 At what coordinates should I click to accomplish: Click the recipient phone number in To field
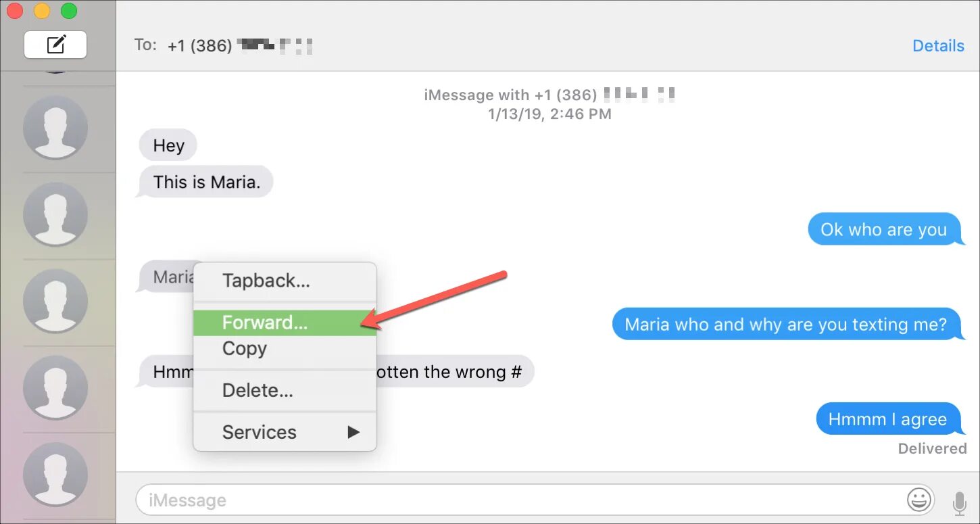(x=240, y=45)
